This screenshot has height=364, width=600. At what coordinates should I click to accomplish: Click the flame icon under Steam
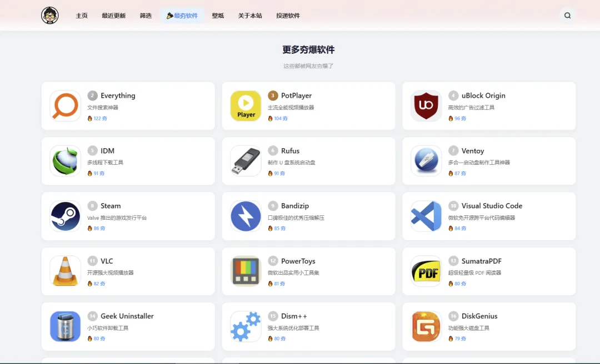click(x=89, y=228)
